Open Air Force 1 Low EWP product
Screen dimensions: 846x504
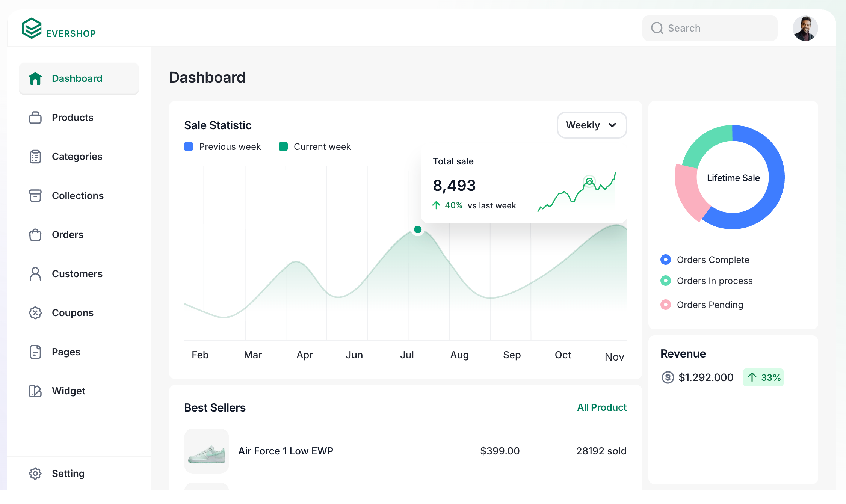[x=286, y=451]
